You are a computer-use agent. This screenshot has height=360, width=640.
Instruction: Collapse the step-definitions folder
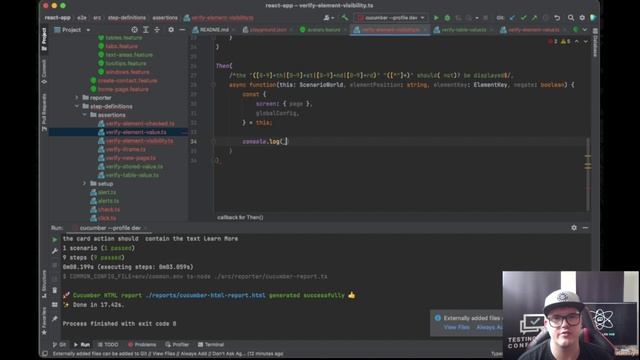click(77, 106)
